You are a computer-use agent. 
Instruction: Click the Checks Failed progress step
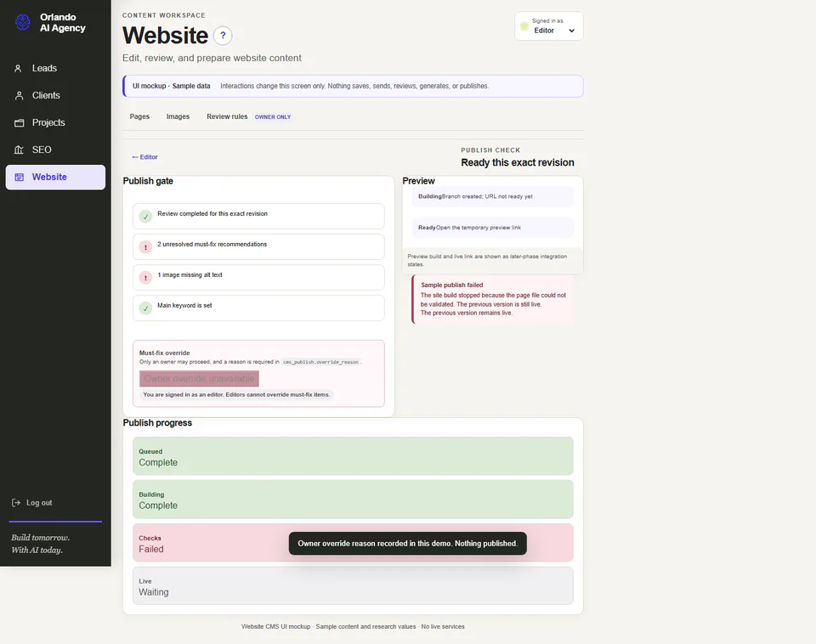click(353, 543)
